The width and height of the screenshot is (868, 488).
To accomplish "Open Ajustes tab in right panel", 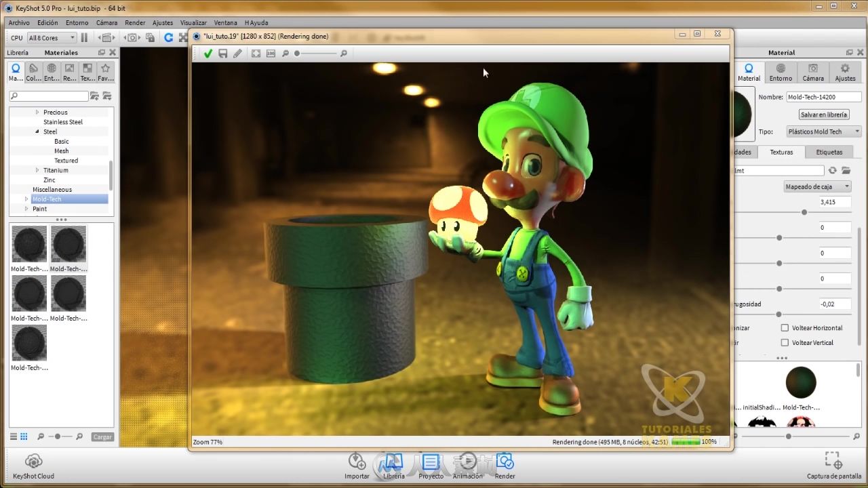I will click(x=845, y=72).
